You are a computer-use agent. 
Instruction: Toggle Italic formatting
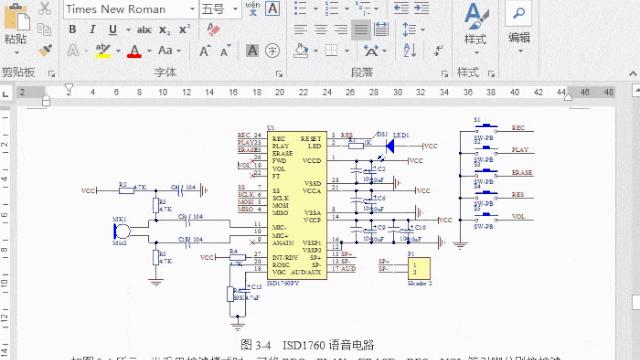tap(93, 29)
